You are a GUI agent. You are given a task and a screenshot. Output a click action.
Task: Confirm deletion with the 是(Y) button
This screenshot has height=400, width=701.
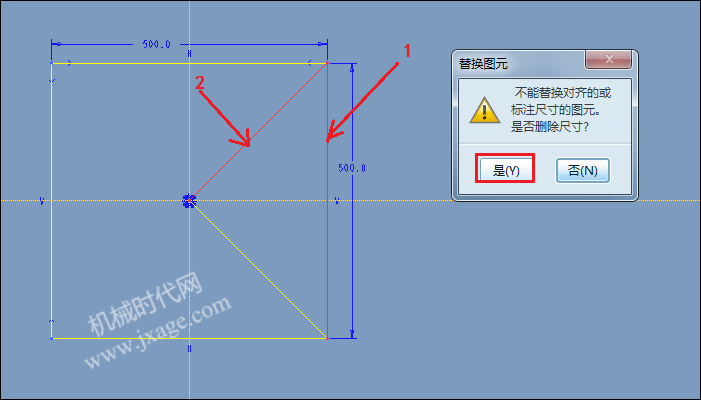click(506, 169)
